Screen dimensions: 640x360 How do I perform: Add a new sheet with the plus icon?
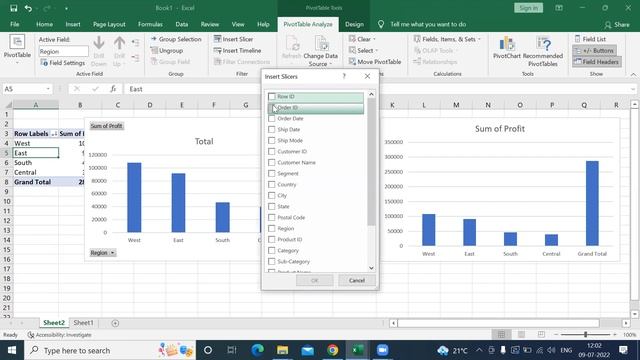[115, 323]
